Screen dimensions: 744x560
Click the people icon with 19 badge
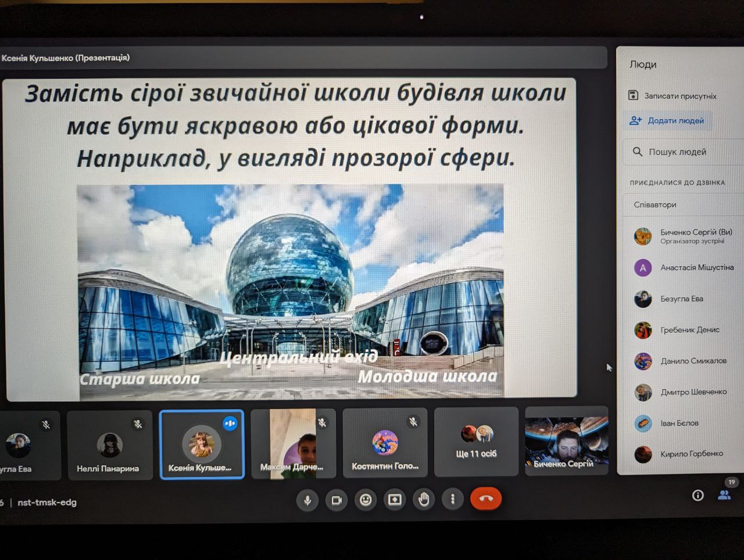(724, 495)
